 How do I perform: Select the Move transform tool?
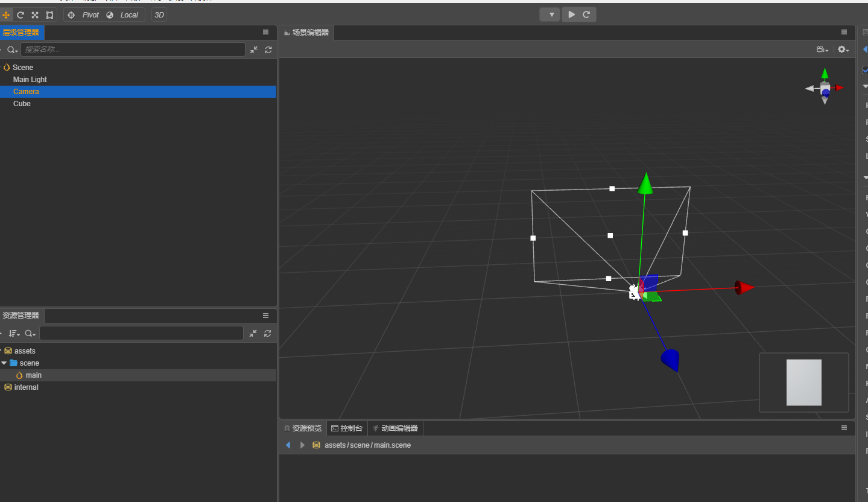click(x=6, y=15)
